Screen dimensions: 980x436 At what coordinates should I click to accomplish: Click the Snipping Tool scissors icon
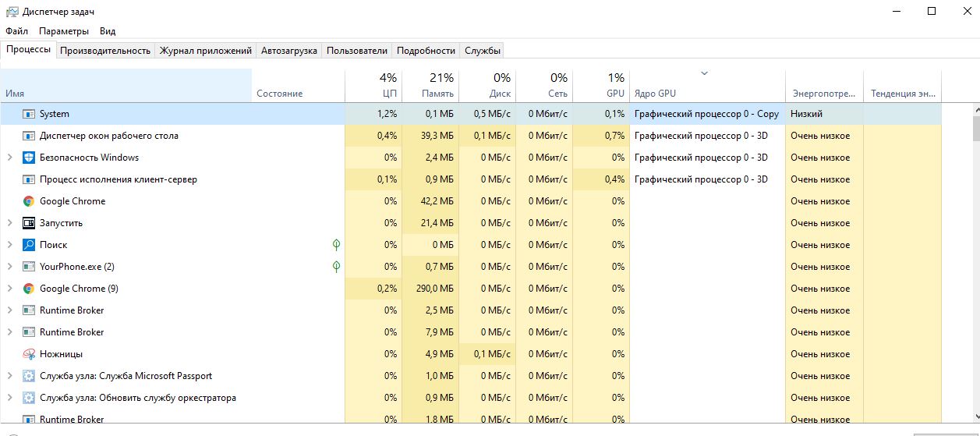click(x=29, y=354)
